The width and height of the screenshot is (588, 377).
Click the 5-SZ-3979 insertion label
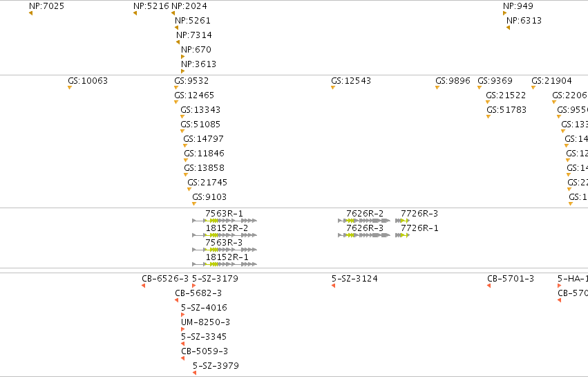click(x=216, y=366)
